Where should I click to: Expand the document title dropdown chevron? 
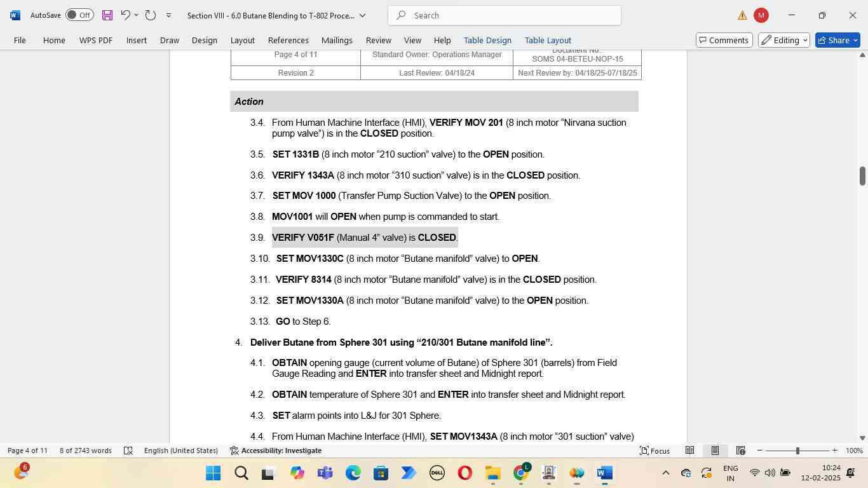(363, 15)
